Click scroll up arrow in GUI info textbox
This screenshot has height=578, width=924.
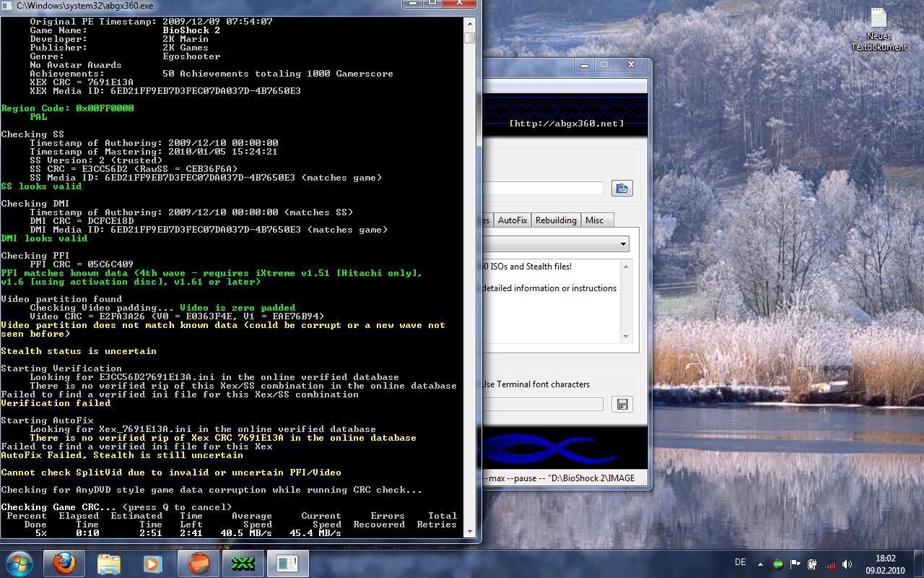[626, 267]
